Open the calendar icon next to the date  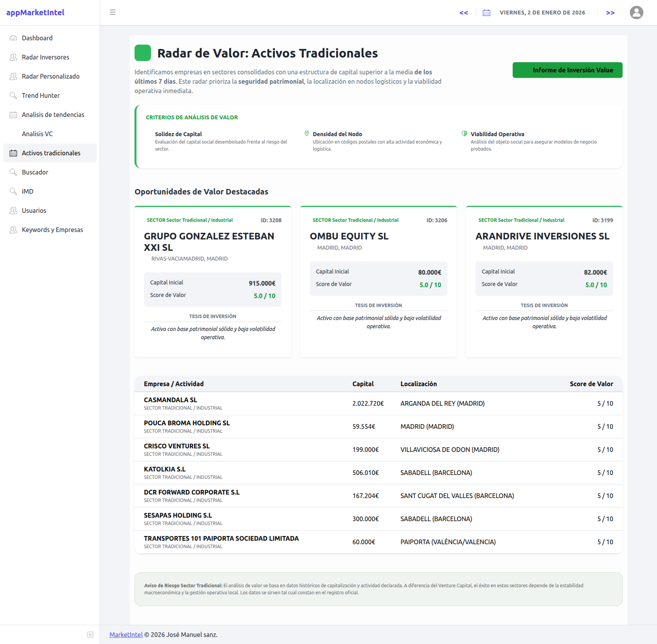click(486, 13)
